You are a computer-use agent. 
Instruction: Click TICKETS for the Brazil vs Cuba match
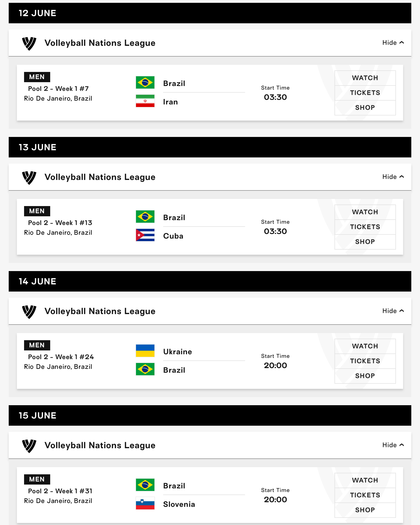tap(365, 227)
